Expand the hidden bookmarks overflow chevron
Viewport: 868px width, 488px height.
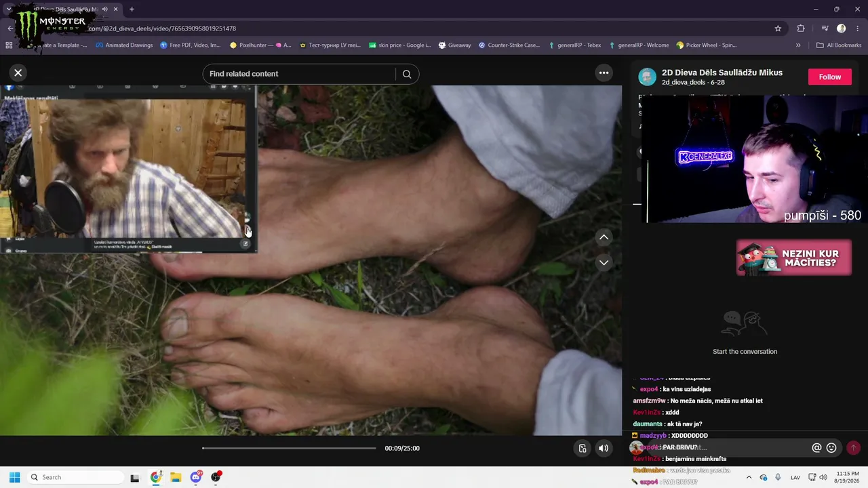coord(798,45)
